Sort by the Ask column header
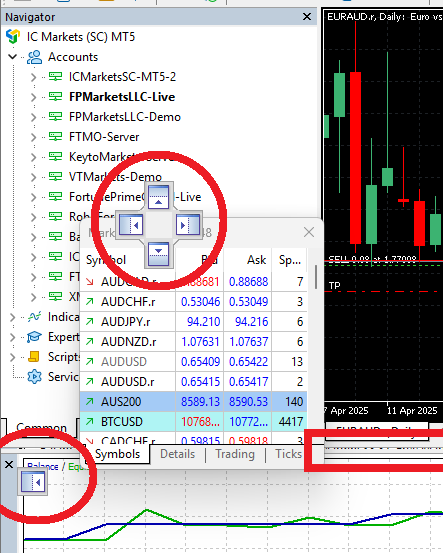 248,260
